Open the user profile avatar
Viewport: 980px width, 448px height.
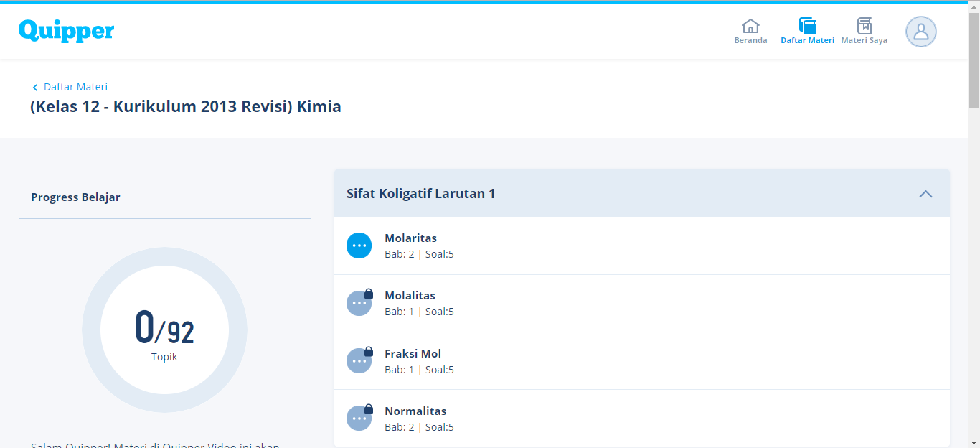point(921,32)
